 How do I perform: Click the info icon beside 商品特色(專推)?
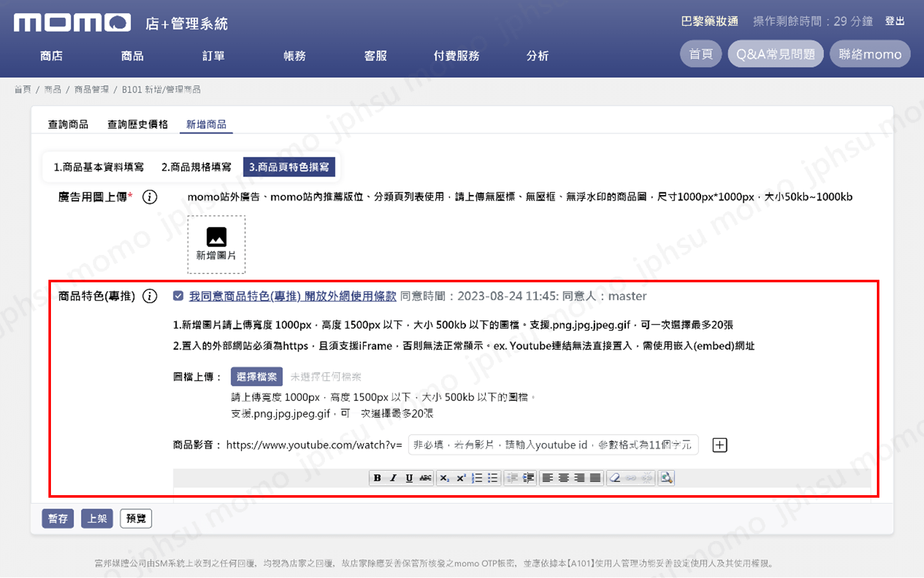pos(150,296)
